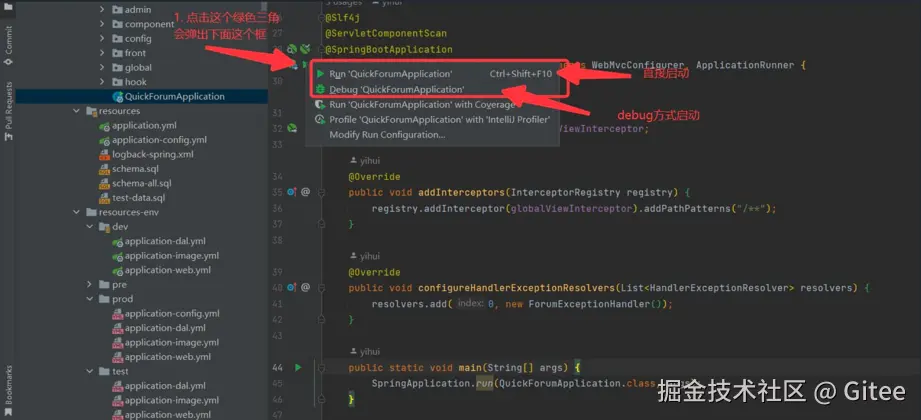This screenshot has width=921, height=420.
Task: Toggle code fold at main method
Action: pos(321,368)
